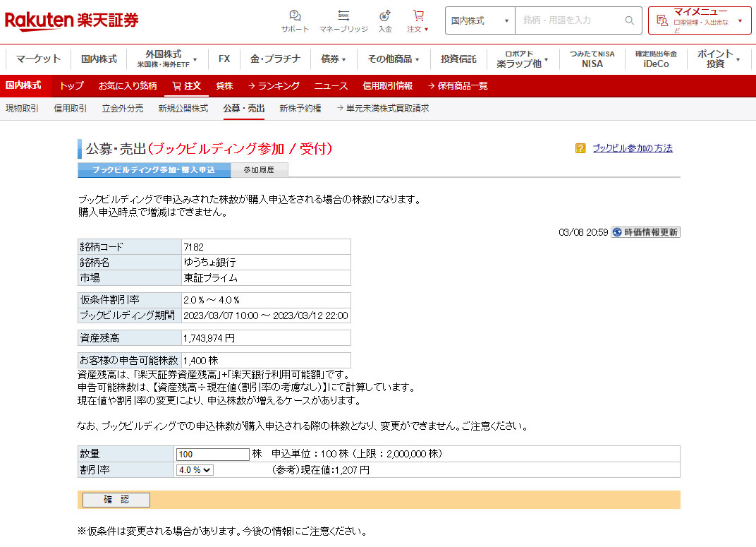This screenshot has height=547, width=756.
Task: Open the order (注文) cart icon
Action: tap(418, 16)
